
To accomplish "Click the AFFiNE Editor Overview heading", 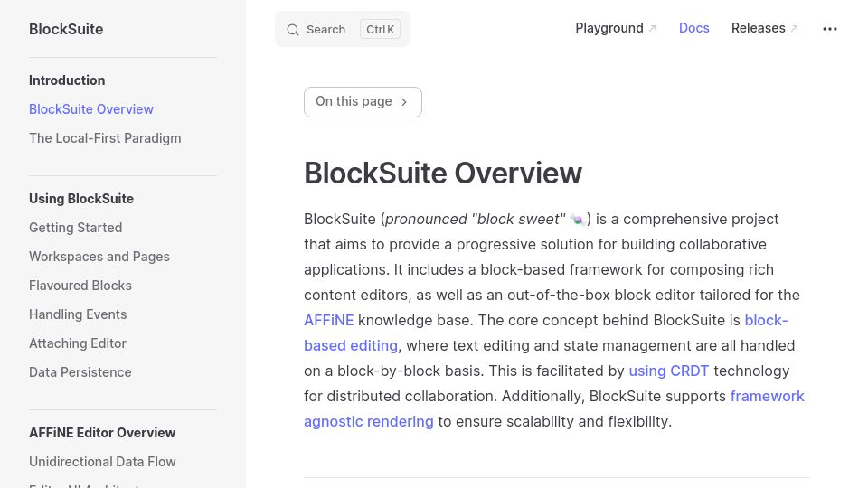I will 102,433.
